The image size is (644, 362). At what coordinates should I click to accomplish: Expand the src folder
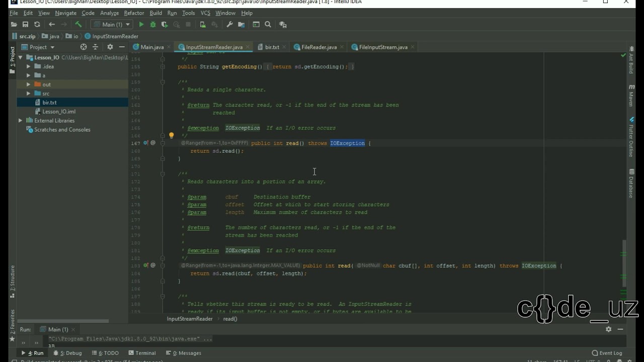[x=29, y=94]
